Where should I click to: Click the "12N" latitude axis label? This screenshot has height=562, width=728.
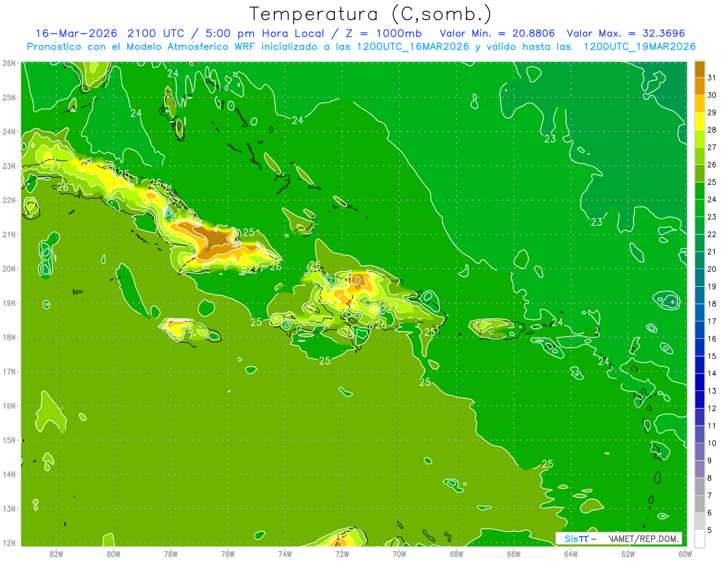[9, 543]
